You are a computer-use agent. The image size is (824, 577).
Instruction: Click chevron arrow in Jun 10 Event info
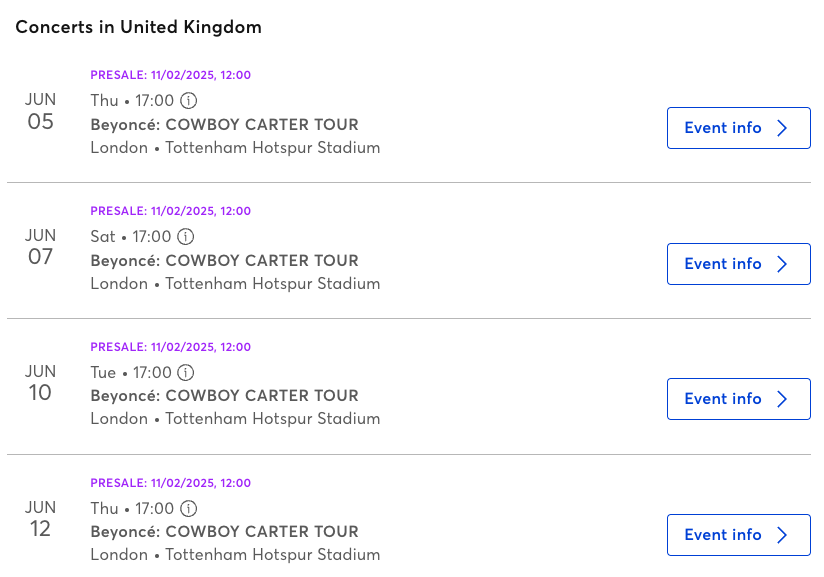click(782, 399)
